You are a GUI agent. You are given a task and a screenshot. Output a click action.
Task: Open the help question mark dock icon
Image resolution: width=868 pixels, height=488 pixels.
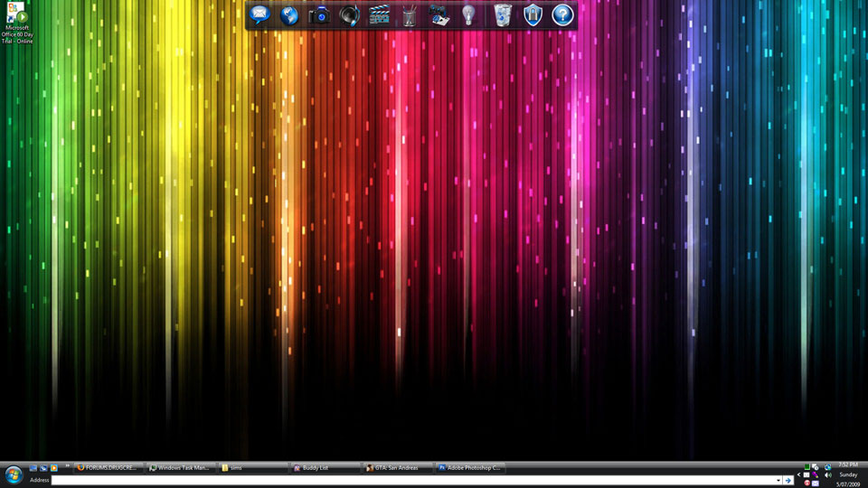(562, 14)
